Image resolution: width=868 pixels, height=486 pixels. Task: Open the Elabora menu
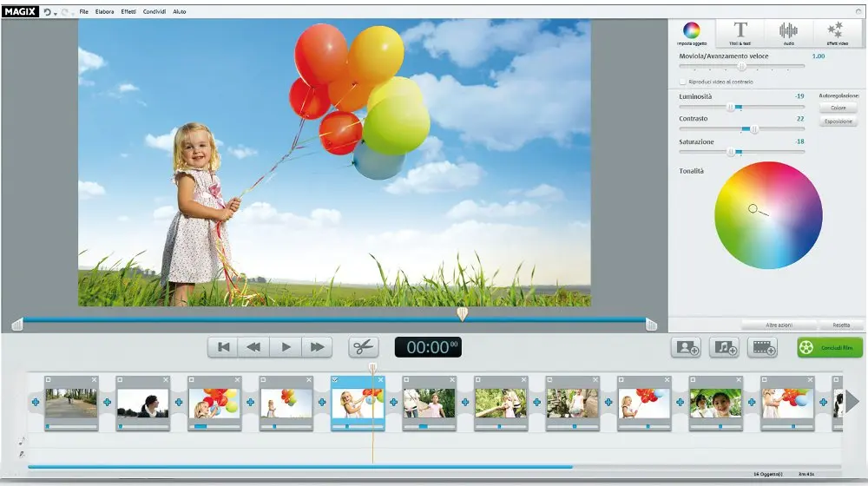click(x=104, y=11)
